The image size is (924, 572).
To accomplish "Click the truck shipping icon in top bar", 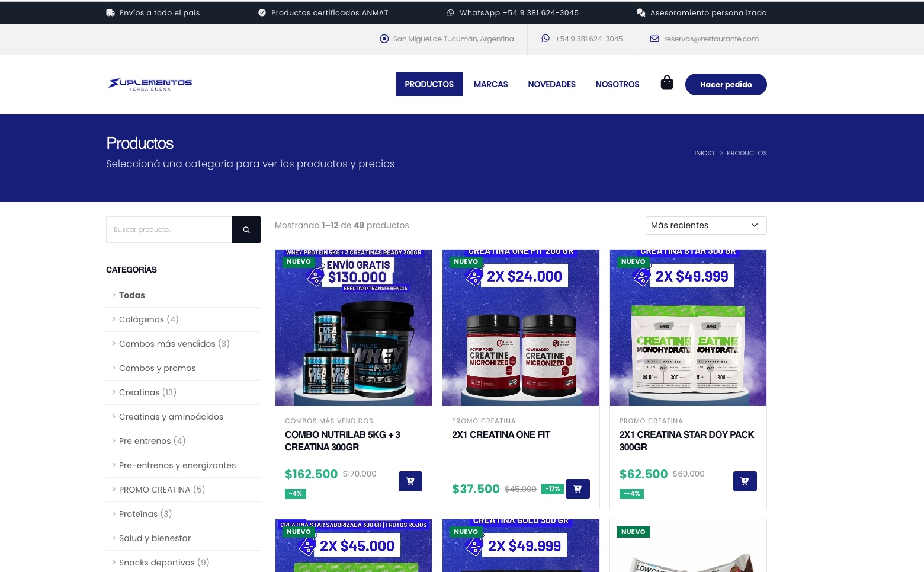I will [x=111, y=12].
